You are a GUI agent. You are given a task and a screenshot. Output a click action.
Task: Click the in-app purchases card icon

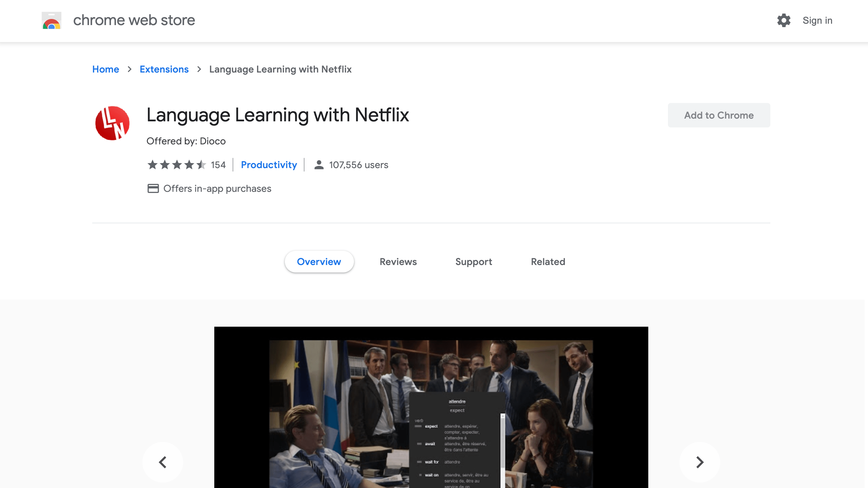point(153,188)
